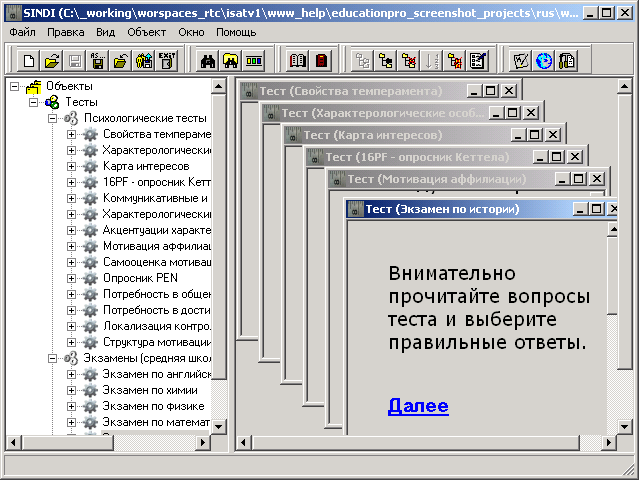Click the Open folder icon in toolbar
The image size is (639, 480).
(x=52, y=61)
